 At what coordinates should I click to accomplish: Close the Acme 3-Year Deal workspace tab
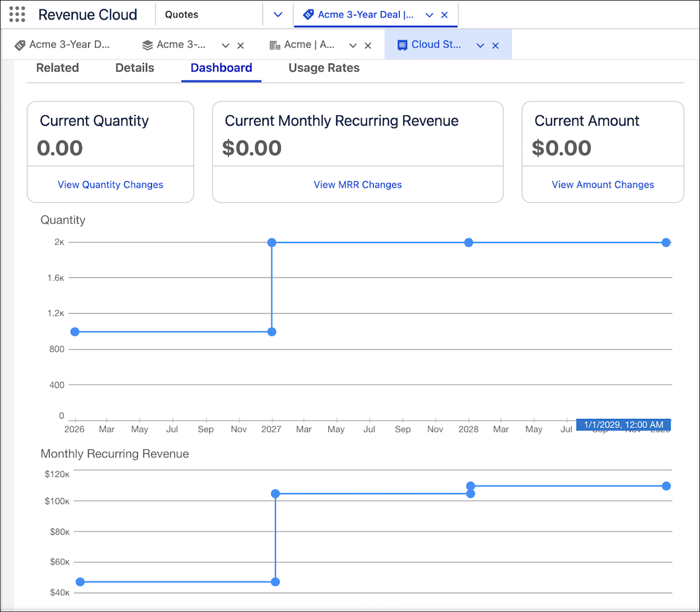444,15
